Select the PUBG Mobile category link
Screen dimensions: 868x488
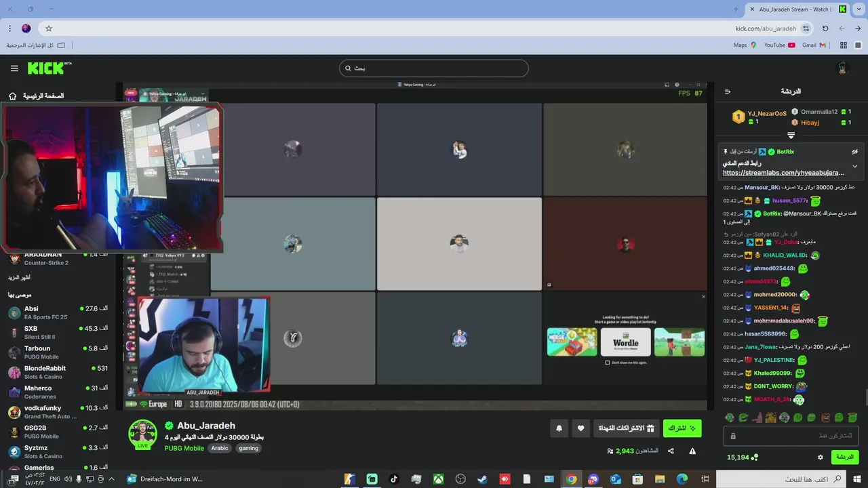click(184, 448)
